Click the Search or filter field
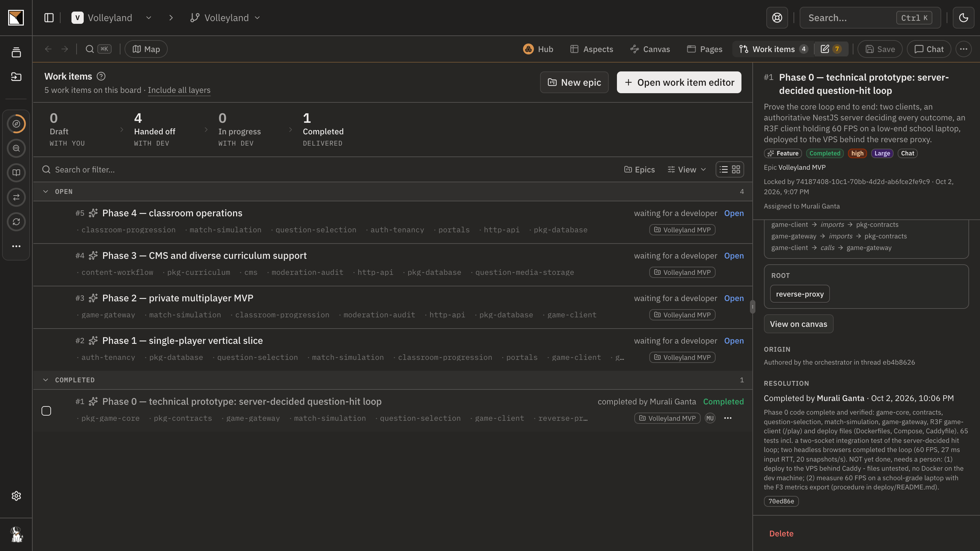The image size is (980, 551). point(327,170)
